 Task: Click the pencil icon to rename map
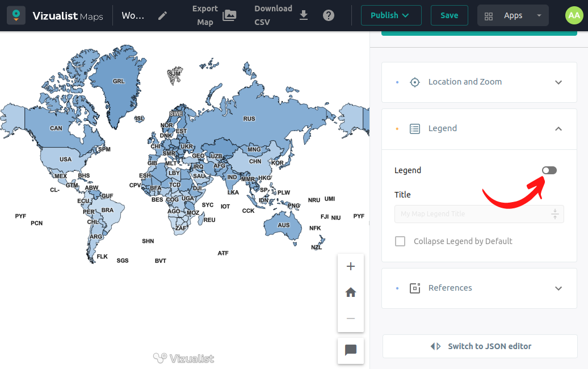click(162, 15)
